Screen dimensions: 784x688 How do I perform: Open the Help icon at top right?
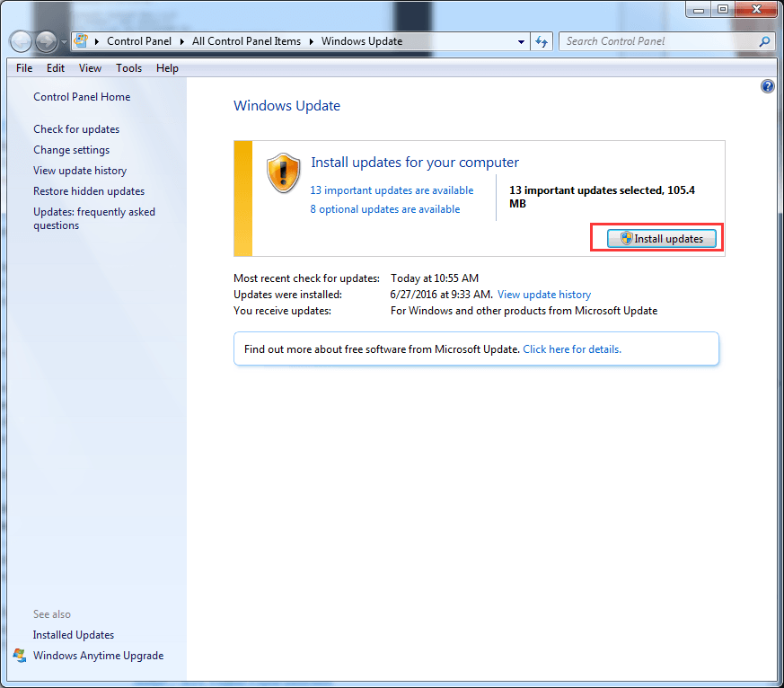click(x=768, y=86)
